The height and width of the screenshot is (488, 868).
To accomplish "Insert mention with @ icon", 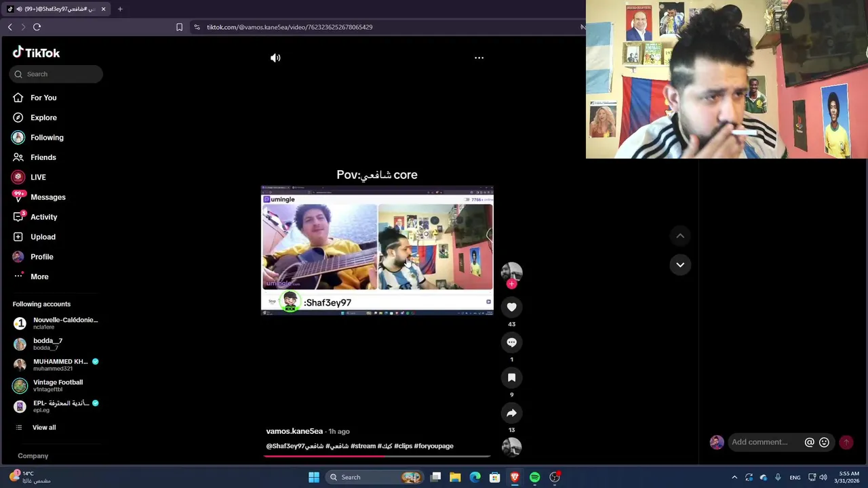I will coord(809,442).
